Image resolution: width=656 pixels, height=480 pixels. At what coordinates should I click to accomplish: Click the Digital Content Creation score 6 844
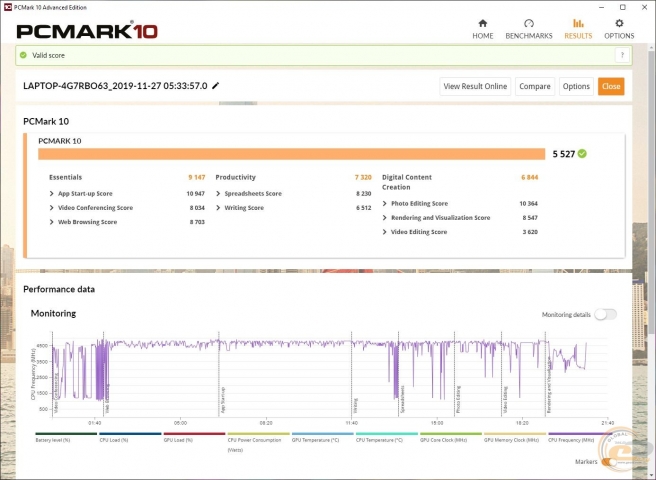(x=530, y=177)
